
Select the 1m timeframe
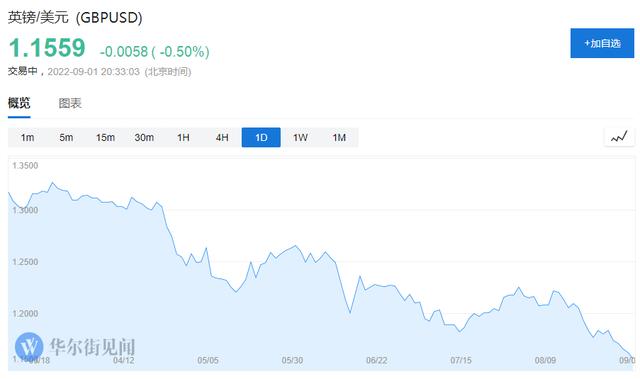27,137
